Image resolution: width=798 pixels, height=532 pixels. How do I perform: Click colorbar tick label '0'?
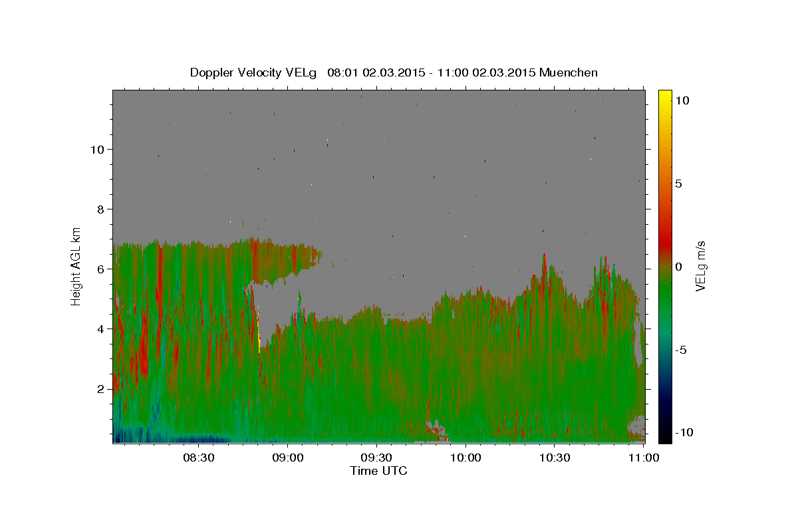(x=678, y=267)
